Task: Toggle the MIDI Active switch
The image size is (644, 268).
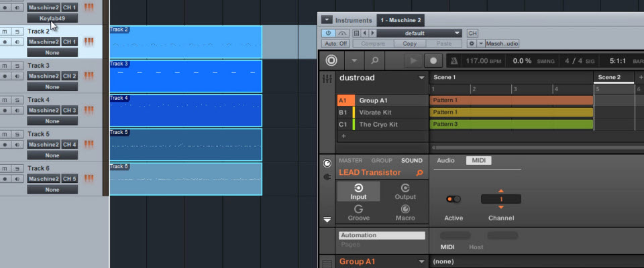Action: click(x=453, y=199)
